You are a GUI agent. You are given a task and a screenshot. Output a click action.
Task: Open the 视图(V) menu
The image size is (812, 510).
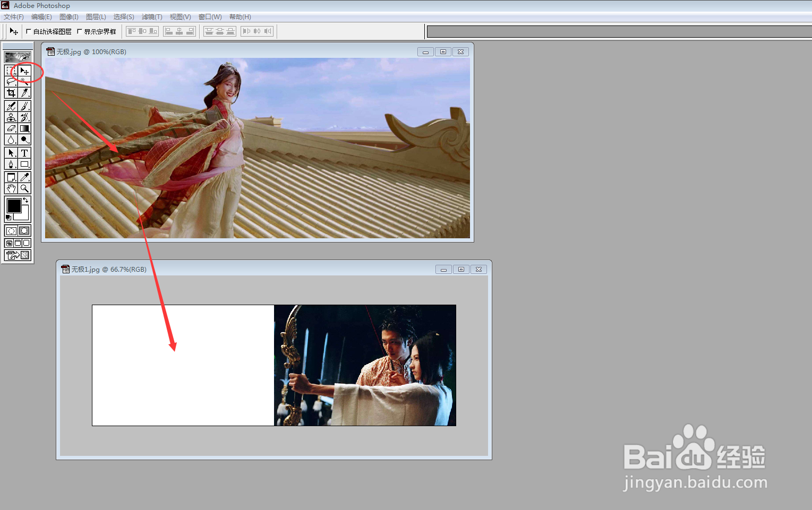[x=181, y=17]
